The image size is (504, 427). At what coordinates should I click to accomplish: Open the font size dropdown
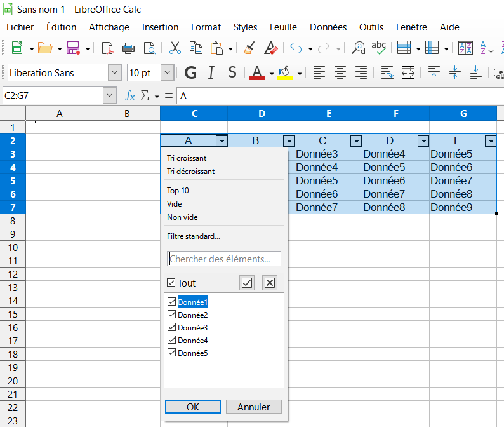tap(167, 72)
